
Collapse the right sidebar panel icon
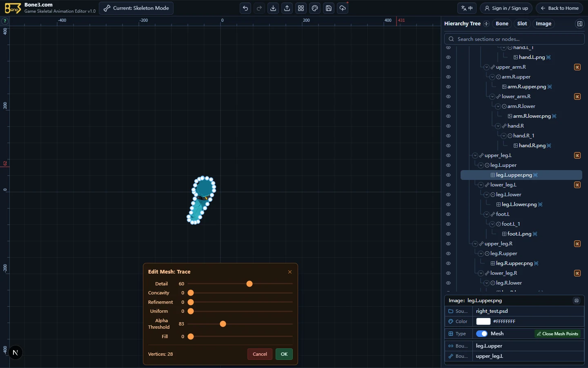point(579,24)
